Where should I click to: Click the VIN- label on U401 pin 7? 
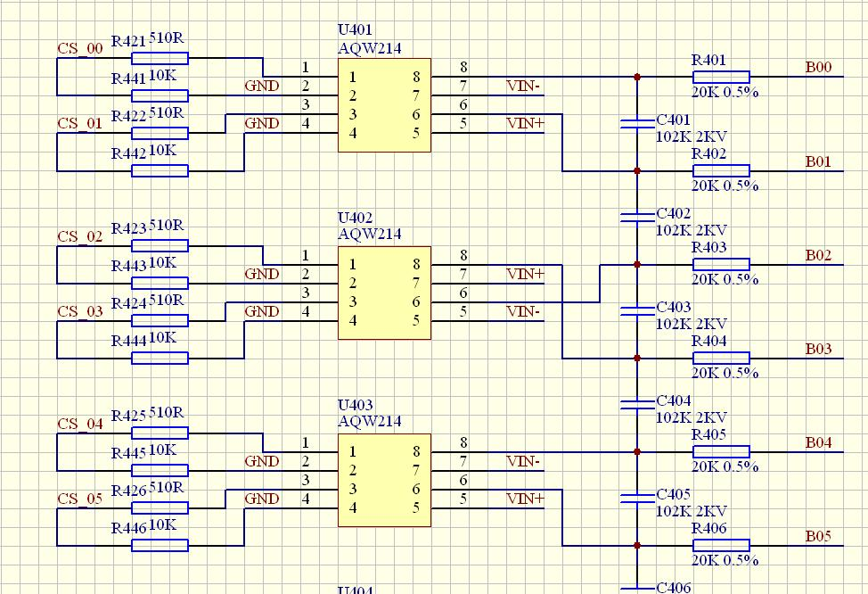523,87
